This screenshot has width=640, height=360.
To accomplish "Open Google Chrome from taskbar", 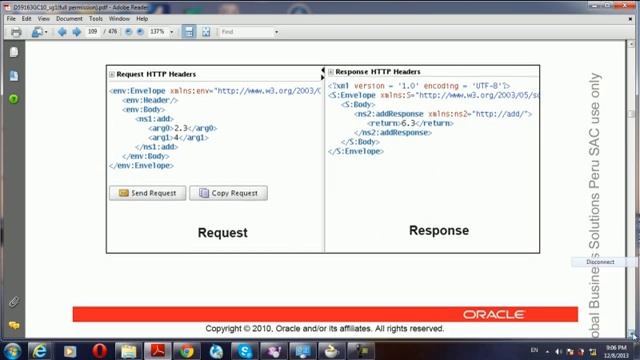I will tap(187, 351).
